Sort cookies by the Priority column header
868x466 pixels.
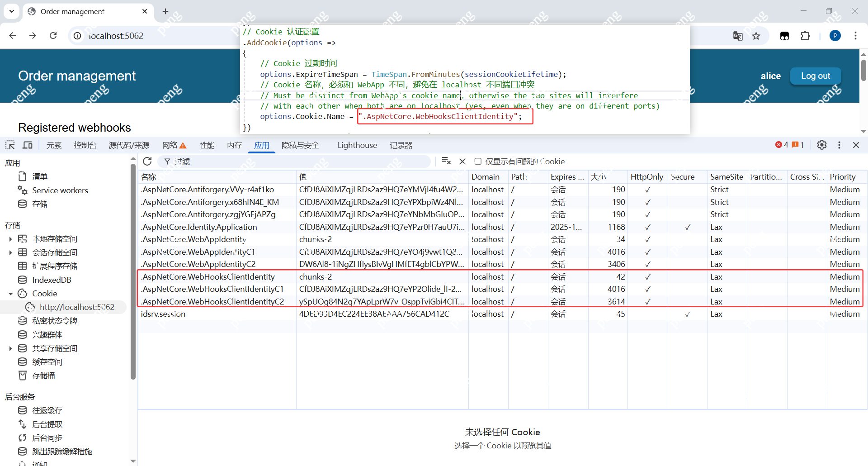coord(846,177)
